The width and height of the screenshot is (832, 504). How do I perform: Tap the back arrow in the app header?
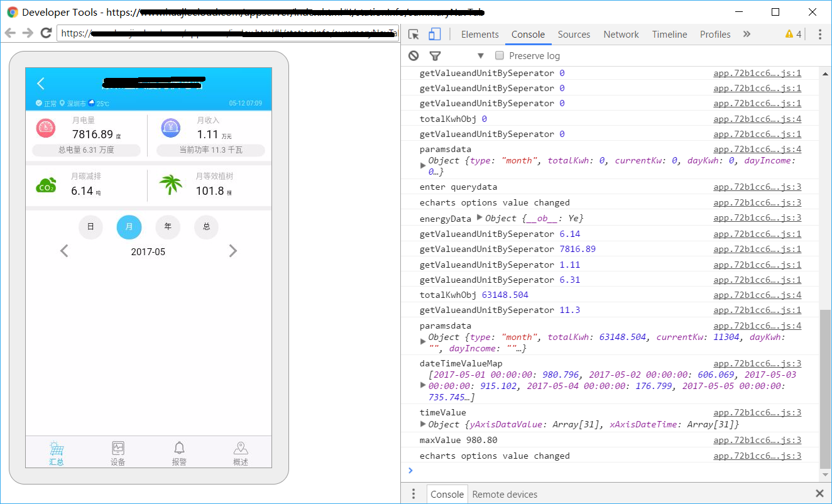[x=41, y=84]
